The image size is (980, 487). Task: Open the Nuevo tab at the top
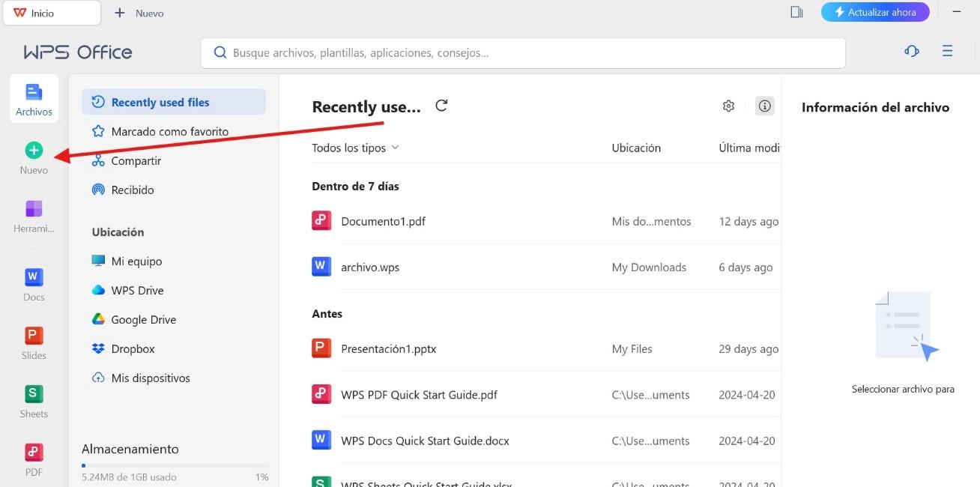139,13
